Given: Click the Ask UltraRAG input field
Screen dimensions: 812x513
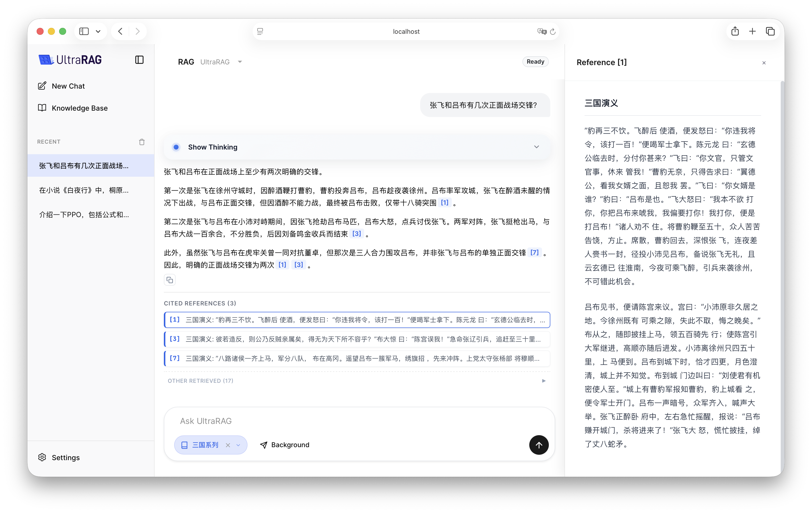Looking at the screenshot, I should [351, 421].
